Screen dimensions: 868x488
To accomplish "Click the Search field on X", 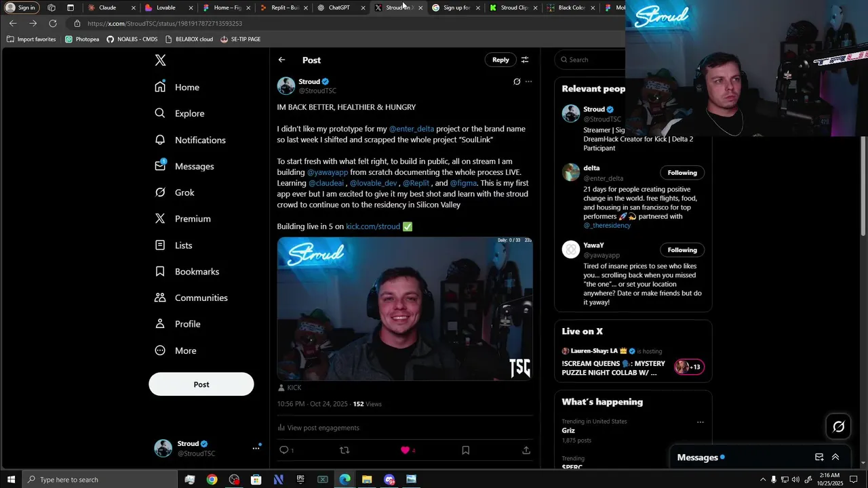I will [x=590, y=60].
